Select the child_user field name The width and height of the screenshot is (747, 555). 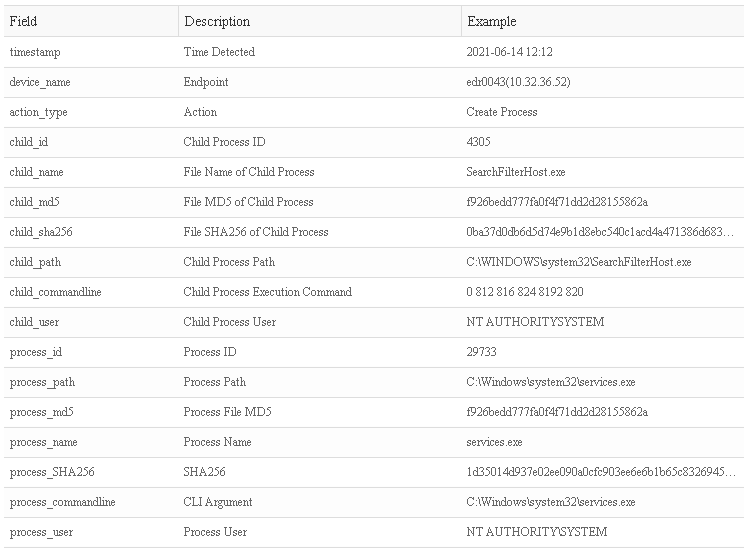click(x=36, y=322)
